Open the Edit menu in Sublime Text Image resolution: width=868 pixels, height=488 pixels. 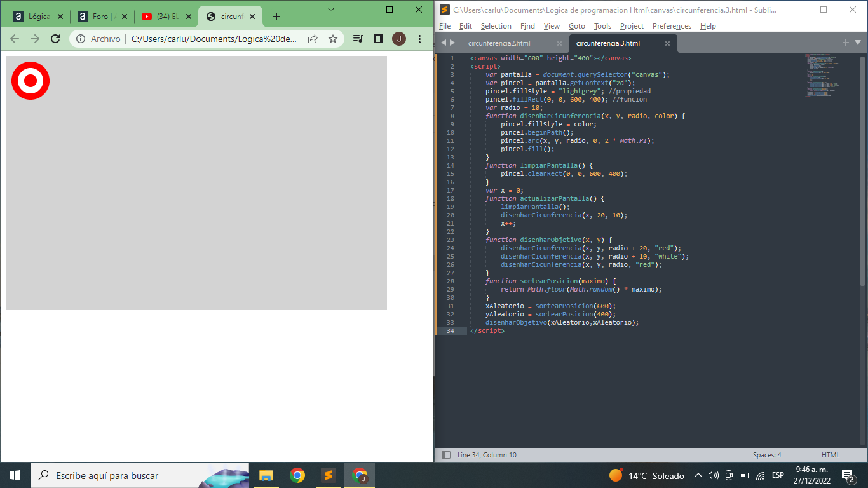(x=466, y=26)
